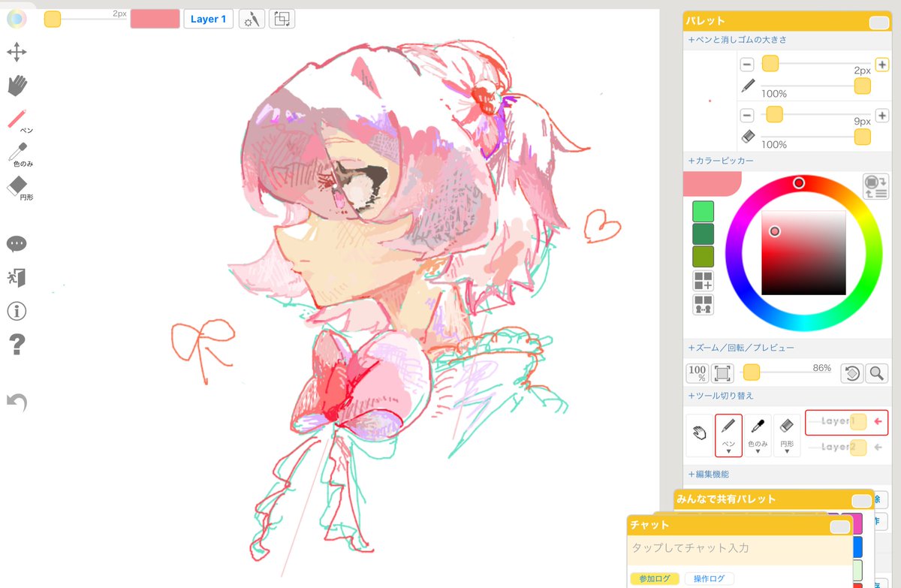Image resolution: width=901 pixels, height=588 pixels.
Task: Click the add color to palette icon
Action: tap(704, 282)
